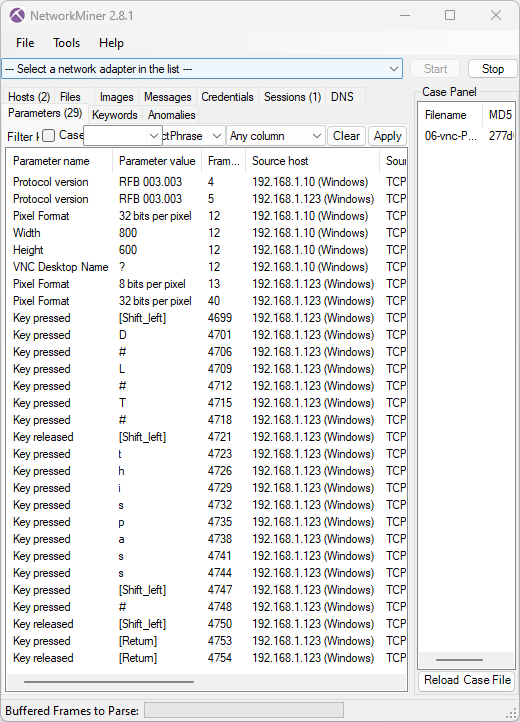
Task: Toggle the Case sensitive filter checkbox
Action: [x=48, y=135]
